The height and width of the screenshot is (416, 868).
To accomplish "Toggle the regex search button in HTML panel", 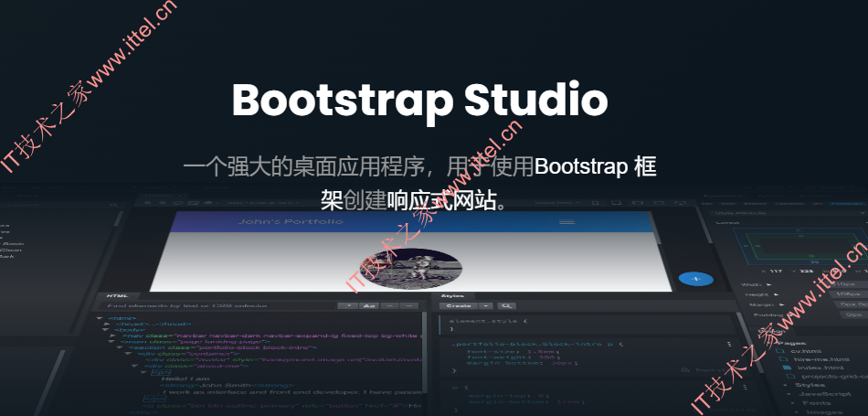I will point(347,305).
